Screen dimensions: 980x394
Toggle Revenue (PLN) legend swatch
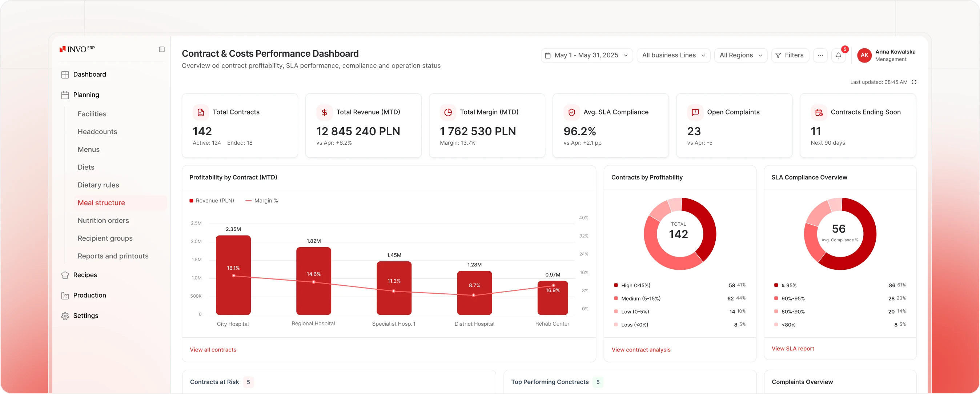(x=191, y=201)
